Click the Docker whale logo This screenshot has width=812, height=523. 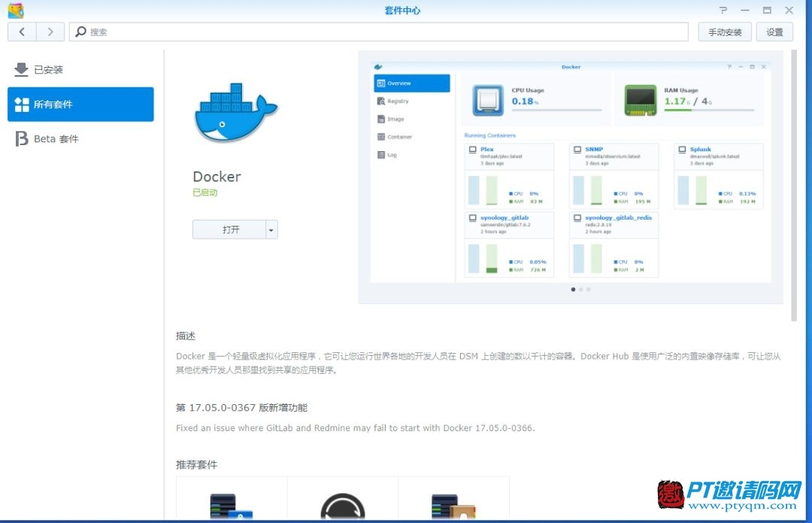tap(235, 113)
